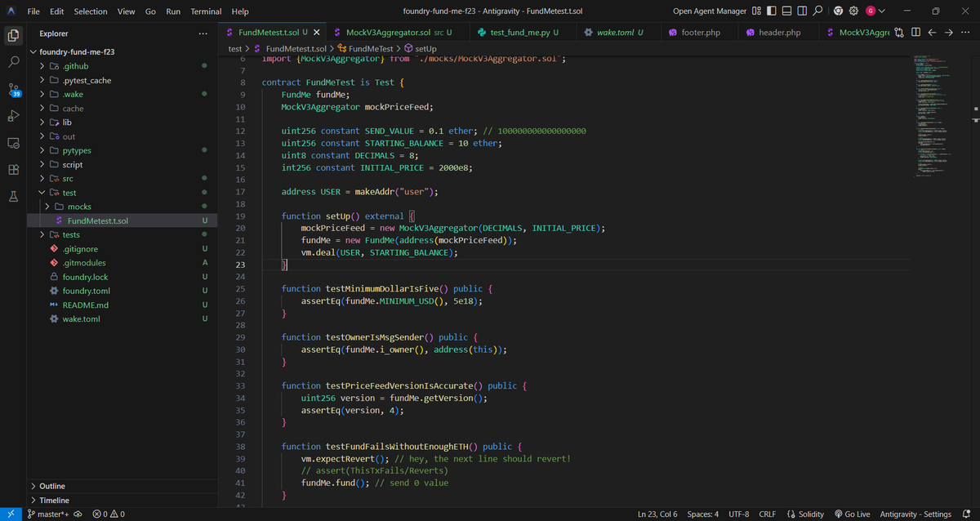Click the publish to cloud sync icon
Screen dimensions: 980x521
[x=78, y=514]
